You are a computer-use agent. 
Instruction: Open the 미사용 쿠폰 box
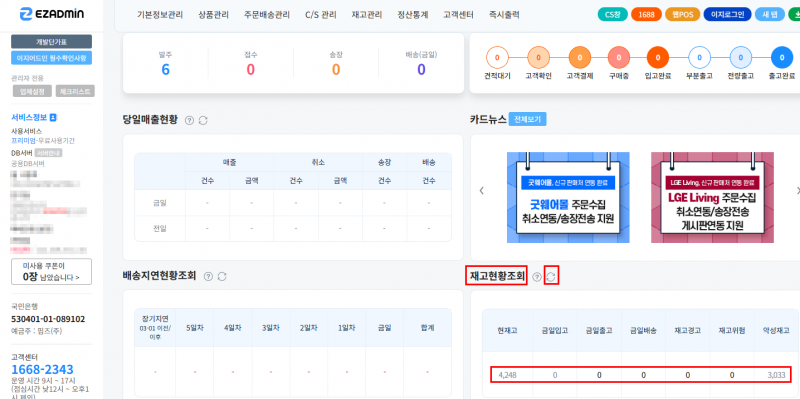52,271
